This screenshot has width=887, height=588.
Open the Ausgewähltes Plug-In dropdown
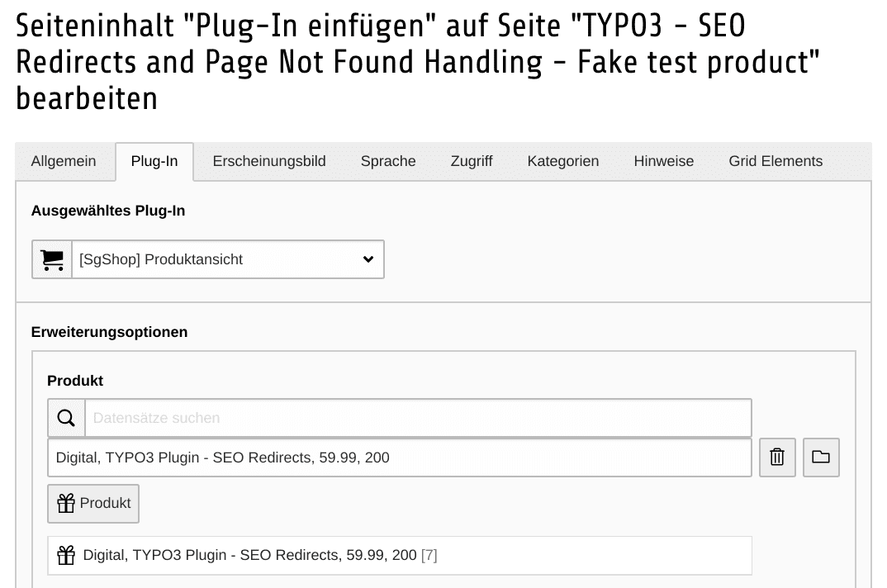(228, 259)
